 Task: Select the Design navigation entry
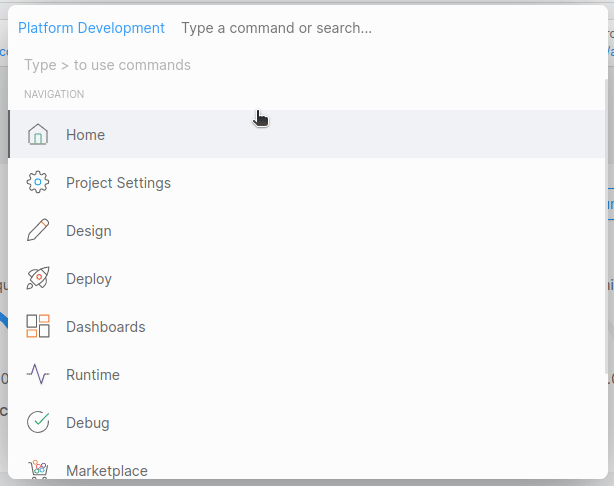307,230
